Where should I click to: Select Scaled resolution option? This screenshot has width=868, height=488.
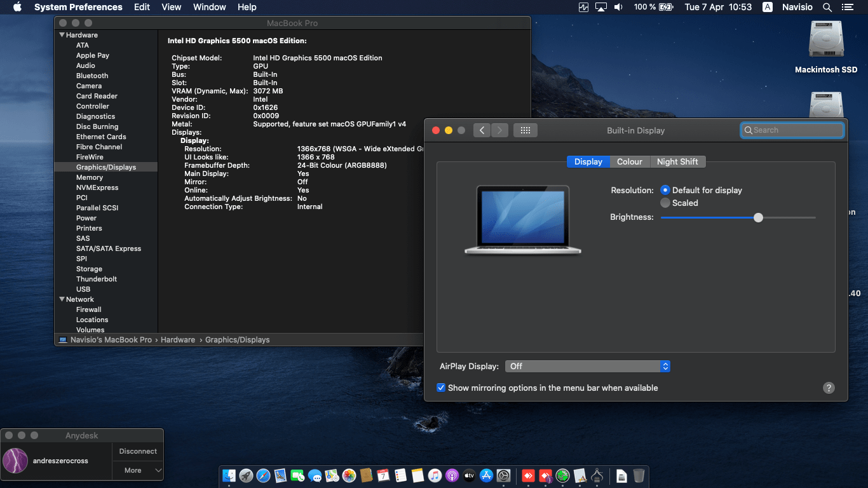click(x=679, y=203)
